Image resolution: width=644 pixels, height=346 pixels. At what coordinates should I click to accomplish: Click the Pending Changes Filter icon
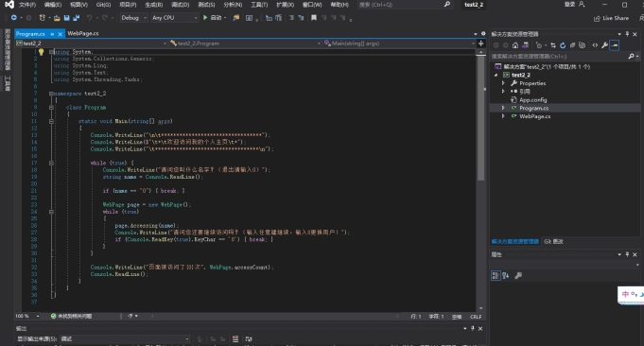[x=539, y=45]
